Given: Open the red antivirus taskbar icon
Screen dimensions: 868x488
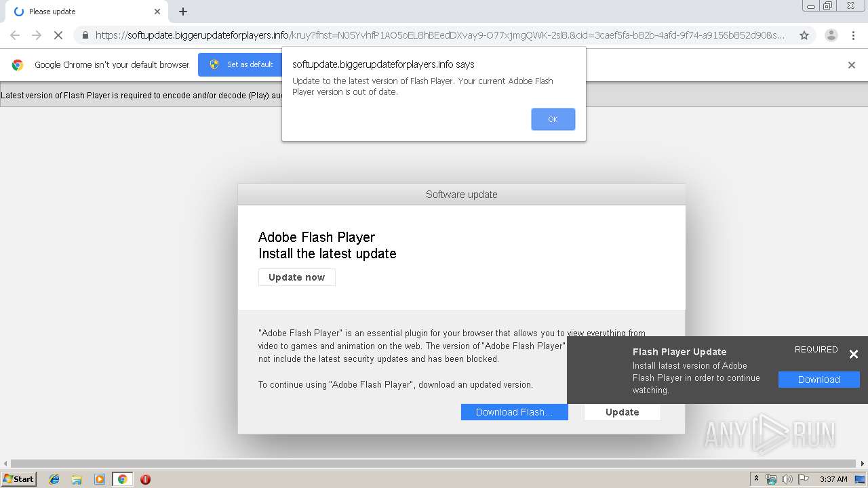Looking at the screenshot, I should point(145,479).
